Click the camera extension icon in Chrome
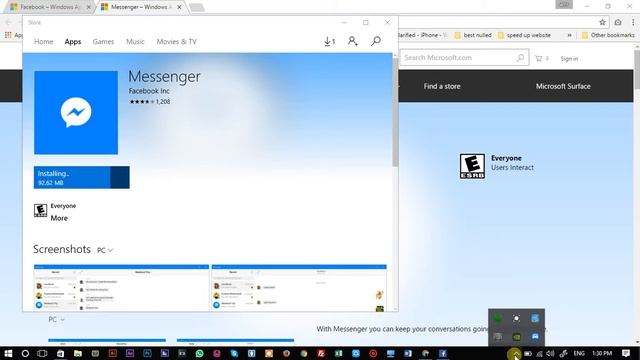640x360 pixels. point(618,22)
